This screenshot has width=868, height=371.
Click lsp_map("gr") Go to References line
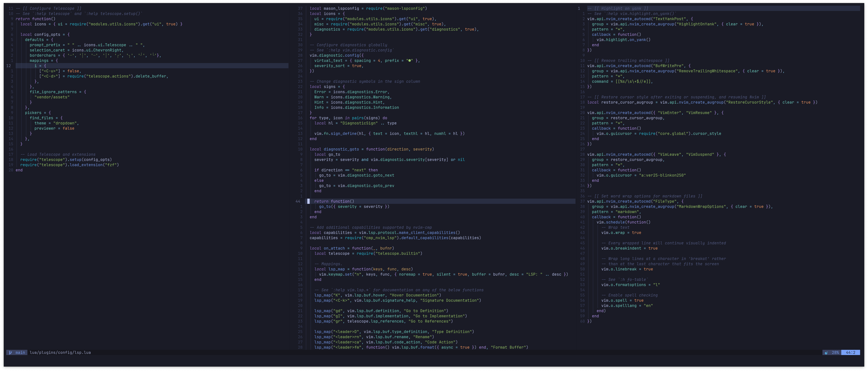384,321
